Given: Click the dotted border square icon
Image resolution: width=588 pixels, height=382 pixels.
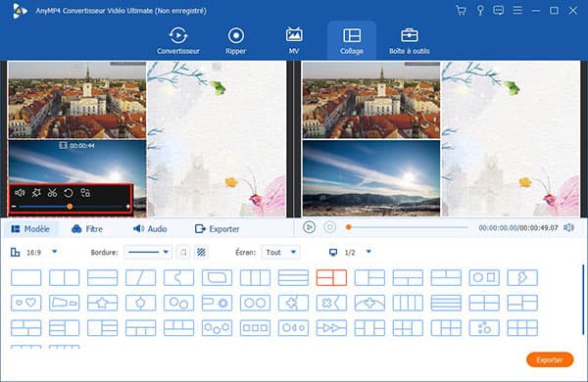Looking at the screenshot, I should (x=183, y=253).
